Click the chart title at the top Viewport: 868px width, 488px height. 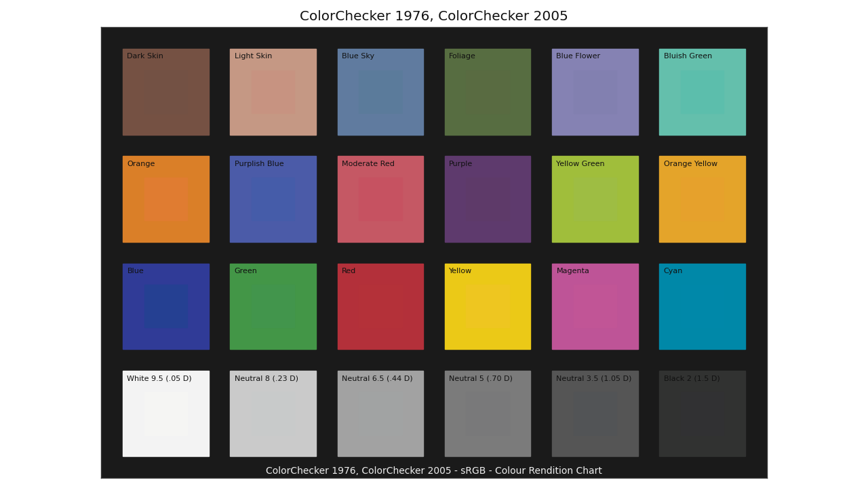click(x=434, y=16)
